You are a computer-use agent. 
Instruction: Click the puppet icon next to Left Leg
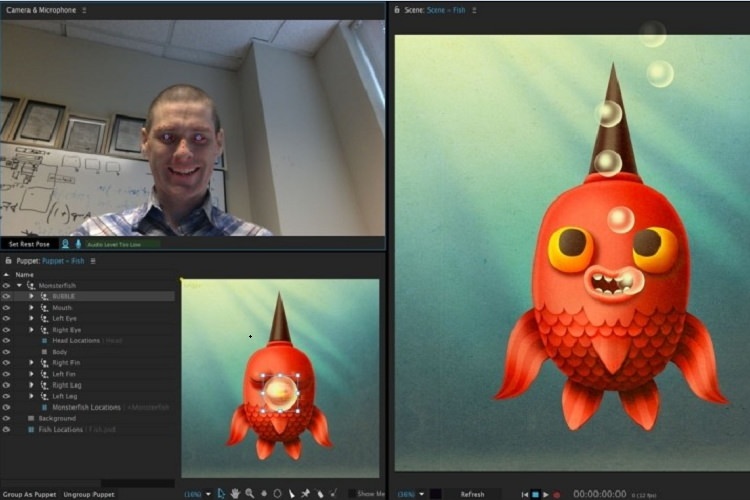(x=44, y=397)
